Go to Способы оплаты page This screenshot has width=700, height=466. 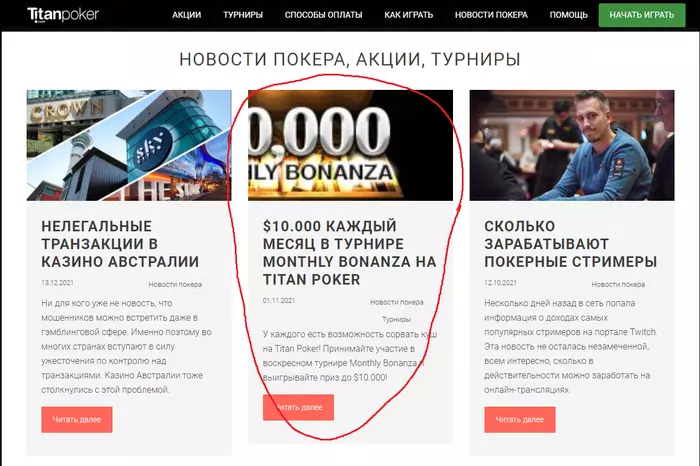pyautogui.click(x=324, y=15)
